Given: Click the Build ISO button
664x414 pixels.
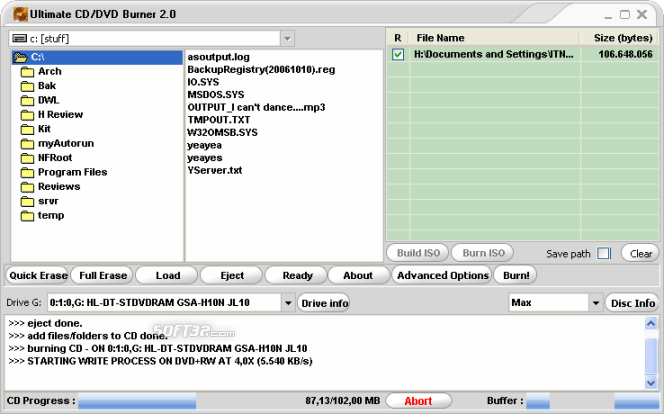Looking at the screenshot, I should click(x=418, y=253).
